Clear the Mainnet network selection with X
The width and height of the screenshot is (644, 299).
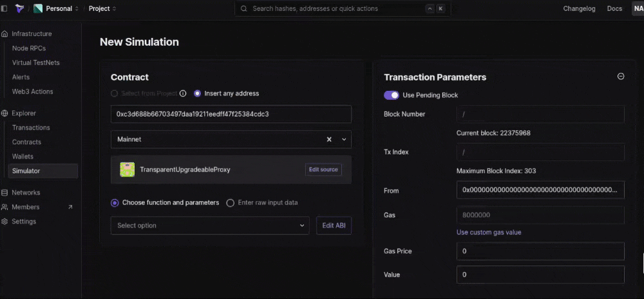(329, 139)
